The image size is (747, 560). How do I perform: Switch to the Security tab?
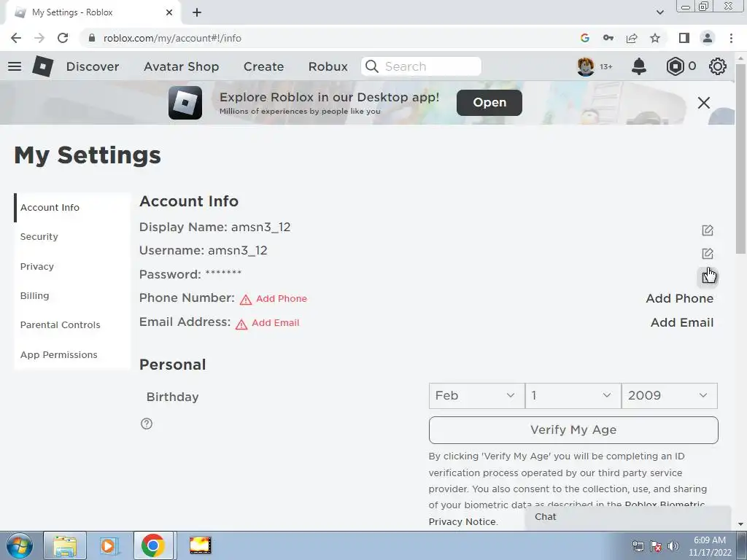point(72,237)
